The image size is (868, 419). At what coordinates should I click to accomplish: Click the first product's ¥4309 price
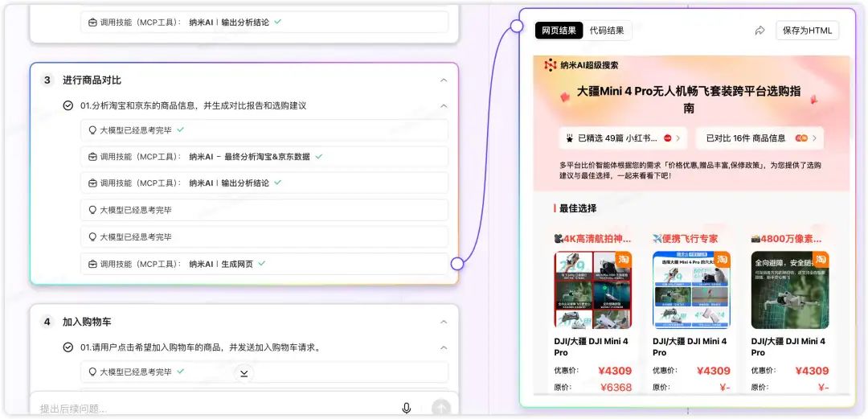point(615,371)
